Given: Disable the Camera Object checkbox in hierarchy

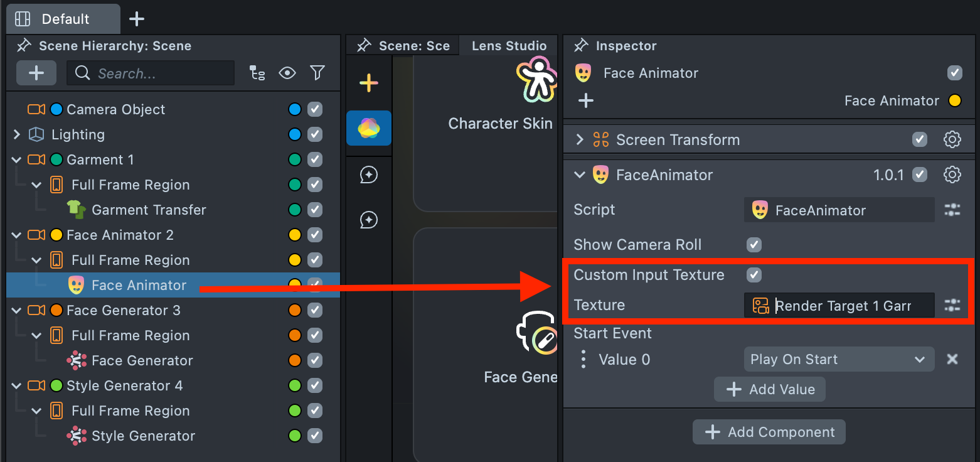Looking at the screenshot, I should coord(315,109).
